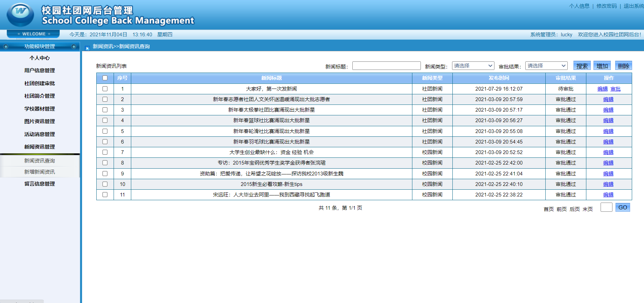This screenshot has width=644, height=303.
Task: Click the 增加 button
Action: tap(602, 66)
